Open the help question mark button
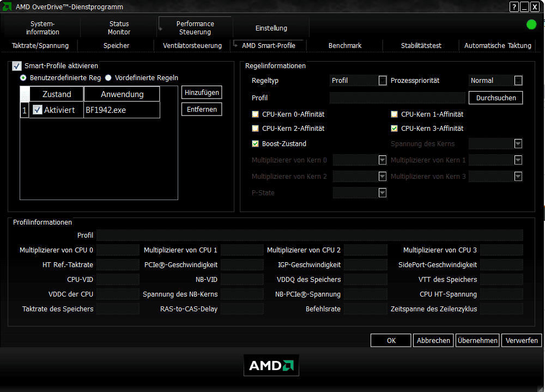Screen dimensions: 545x392 click(x=514, y=7)
